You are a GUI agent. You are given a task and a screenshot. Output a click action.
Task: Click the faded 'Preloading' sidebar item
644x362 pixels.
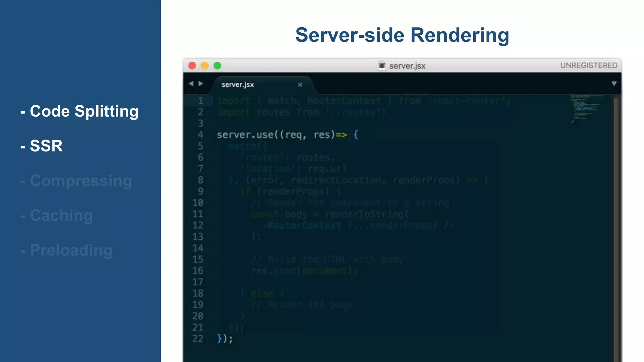click(x=66, y=250)
